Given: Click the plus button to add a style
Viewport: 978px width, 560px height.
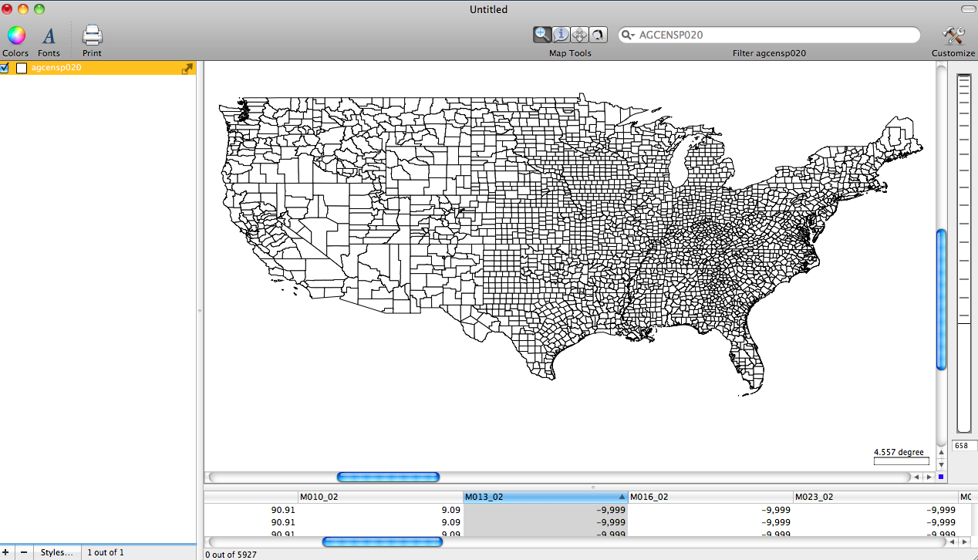Looking at the screenshot, I should click(x=8, y=552).
